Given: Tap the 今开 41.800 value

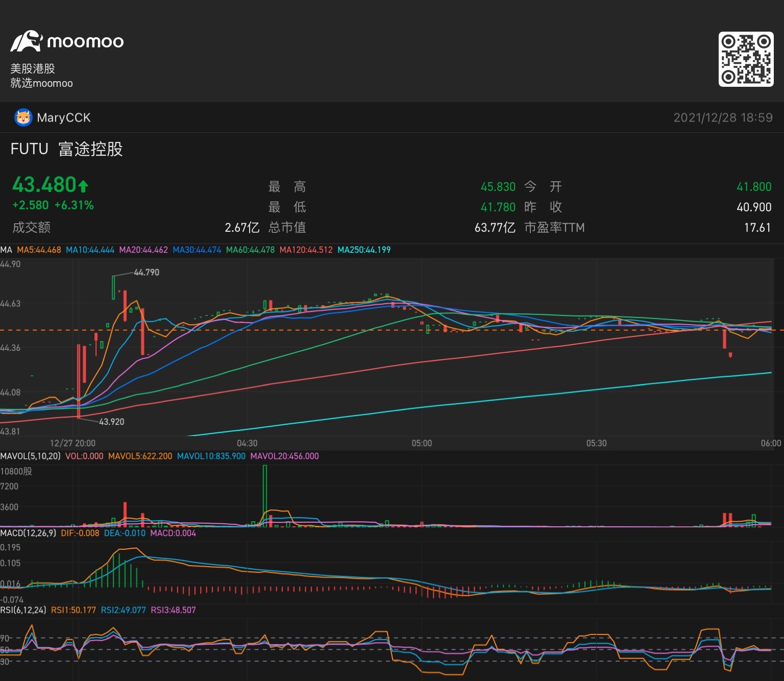Looking at the screenshot, I should click(754, 187).
